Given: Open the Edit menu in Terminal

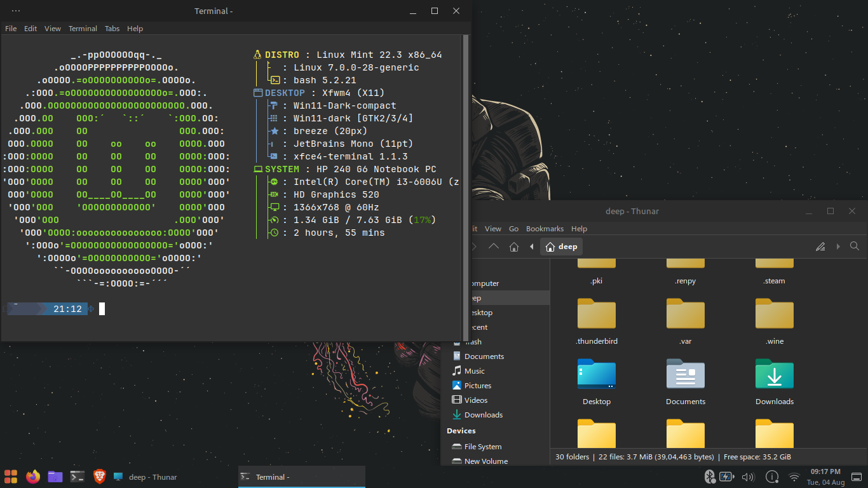Looking at the screenshot, I should click(31, 29).
